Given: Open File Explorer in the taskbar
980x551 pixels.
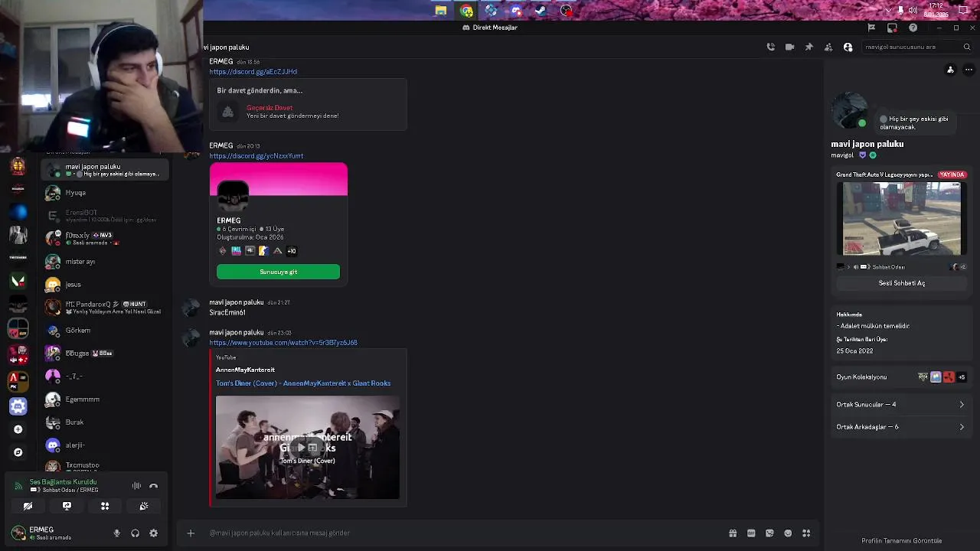Looking at the screenshot, I should click(x=441, y=10).
